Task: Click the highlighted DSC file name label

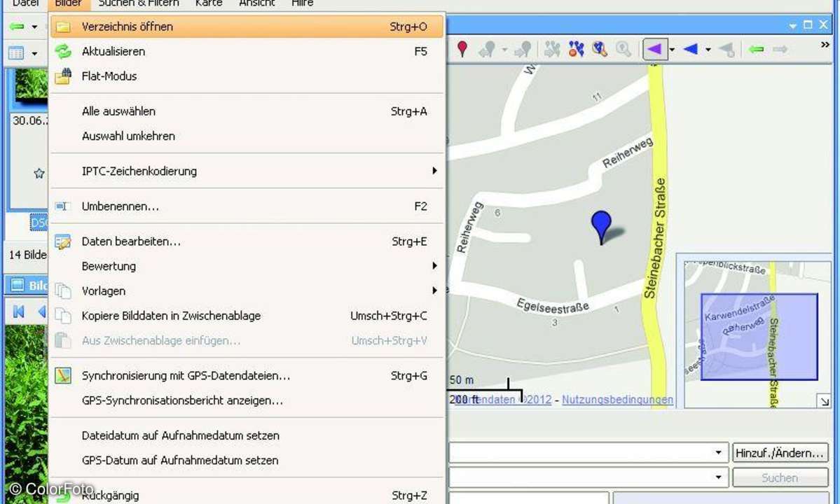Action: 39,222
